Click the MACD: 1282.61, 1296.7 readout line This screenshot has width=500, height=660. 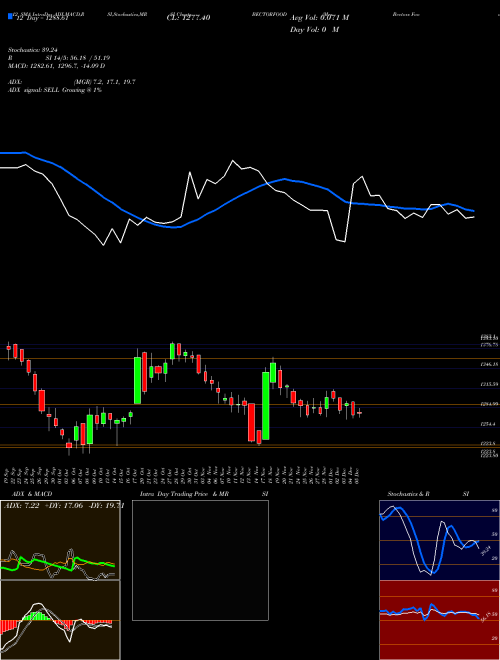coord(56,66)
